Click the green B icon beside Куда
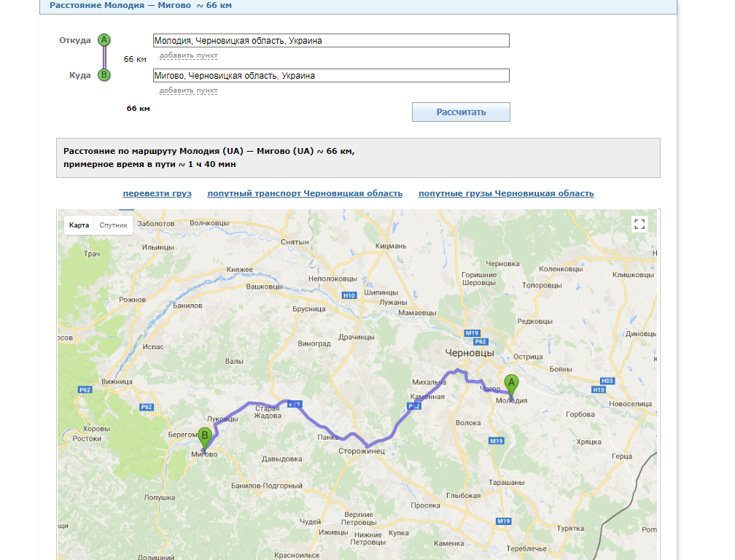735x560 pixels. [x=104, y=75]
